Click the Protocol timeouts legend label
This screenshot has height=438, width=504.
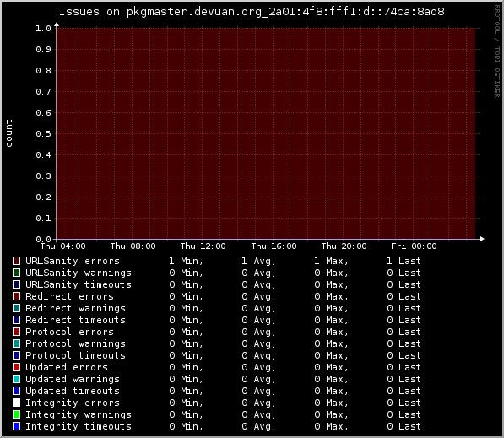pyautogui.click(x=75, y=355)
